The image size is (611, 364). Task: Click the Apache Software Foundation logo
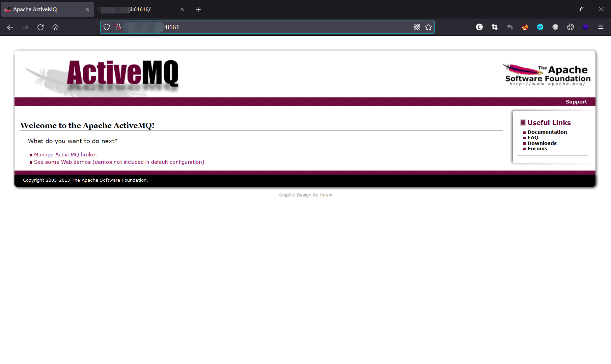(547, 75)
